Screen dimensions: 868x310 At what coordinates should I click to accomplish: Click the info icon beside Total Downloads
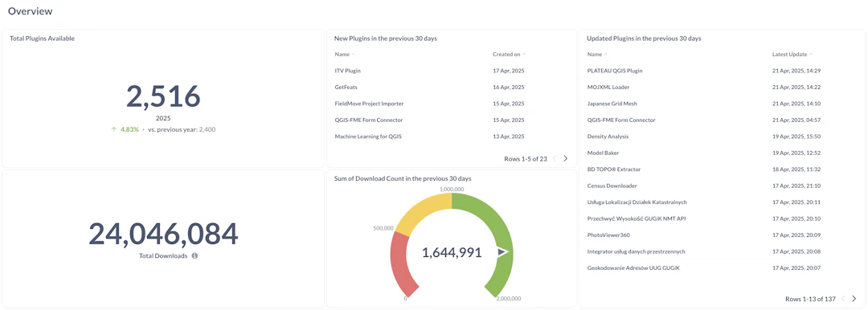point(194,255)
